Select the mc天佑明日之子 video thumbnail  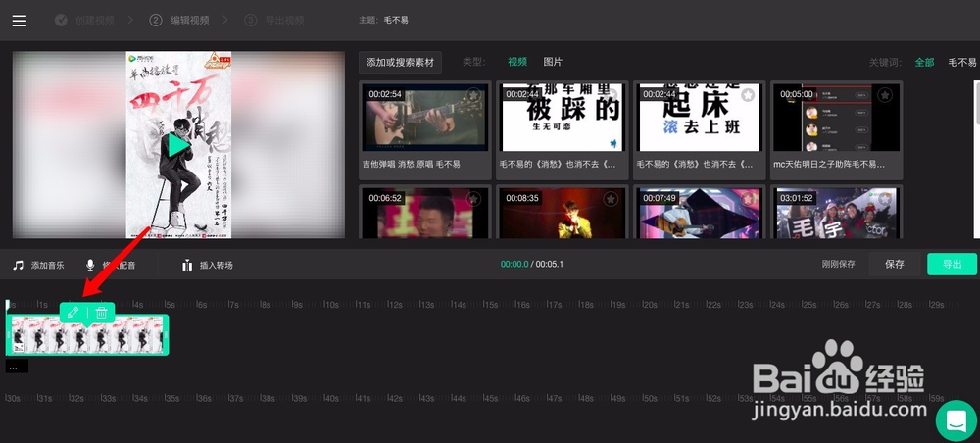click(836, 118)
